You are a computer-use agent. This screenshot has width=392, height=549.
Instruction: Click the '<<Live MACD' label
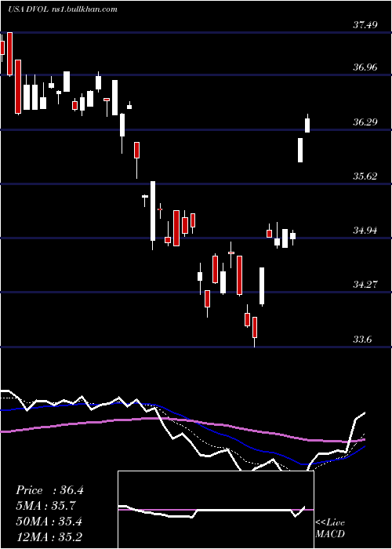330,528
